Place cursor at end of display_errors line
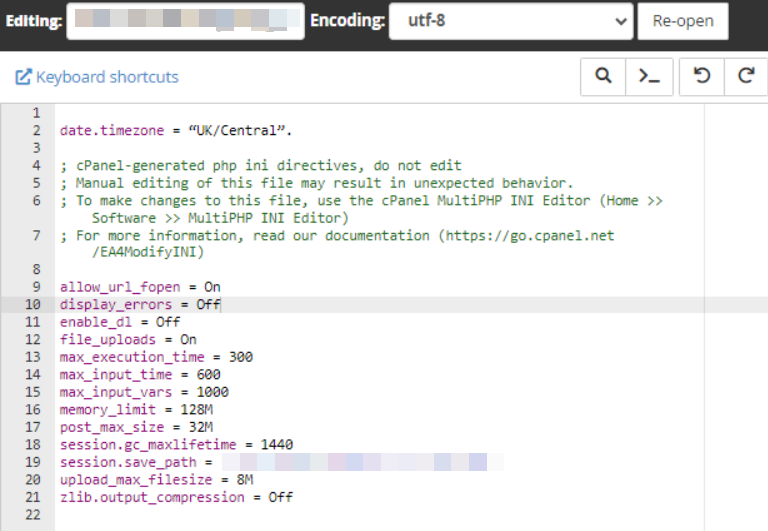 point(221,305)
